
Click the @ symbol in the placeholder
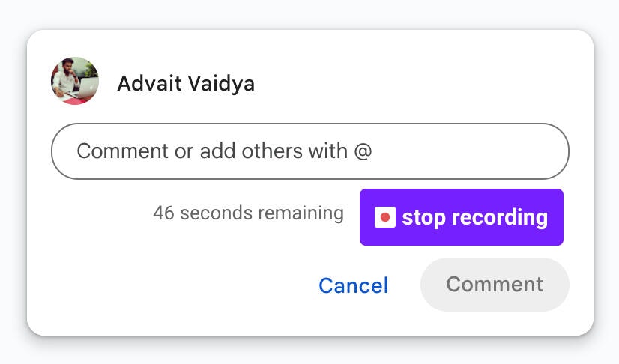363,151
